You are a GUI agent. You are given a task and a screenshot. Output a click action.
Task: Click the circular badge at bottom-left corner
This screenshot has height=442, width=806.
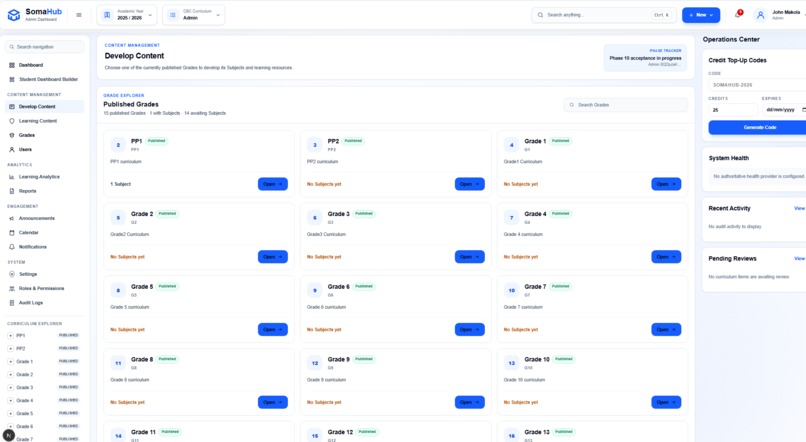pyautogui.click(x=9, y=435)
